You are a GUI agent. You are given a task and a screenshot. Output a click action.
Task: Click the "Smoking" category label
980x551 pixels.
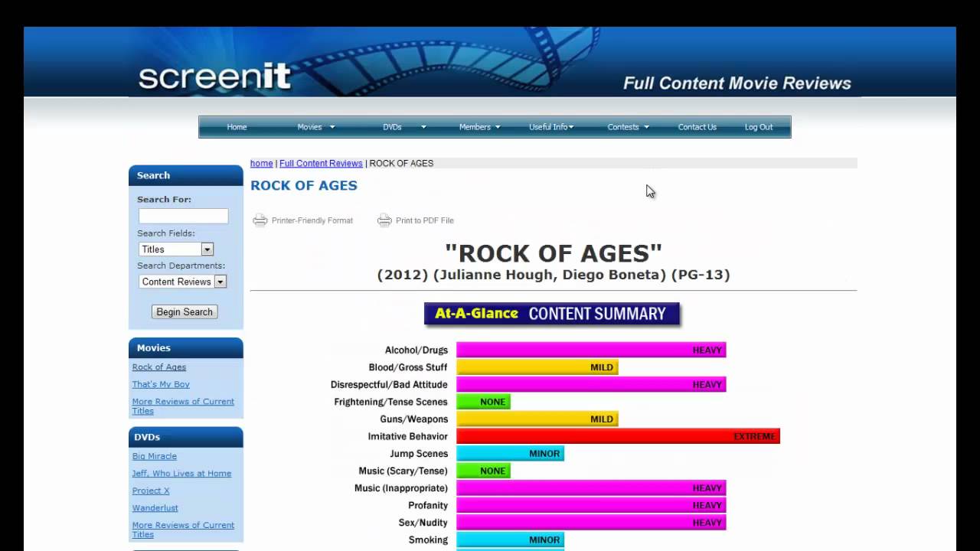(x=429, y=540)
